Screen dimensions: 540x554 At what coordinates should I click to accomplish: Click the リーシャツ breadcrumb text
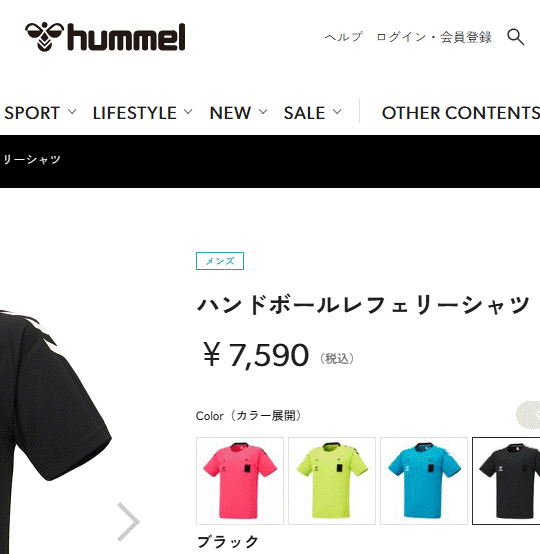(32, 160)
